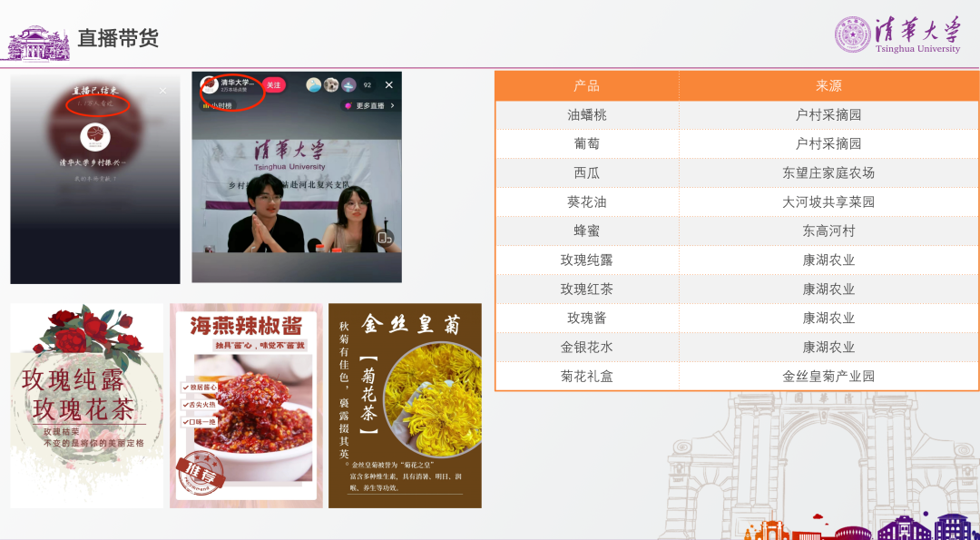Tap the screen rotate icon on the live video
The width and height of the screenshot is (980, 540).
pos(385,237)
